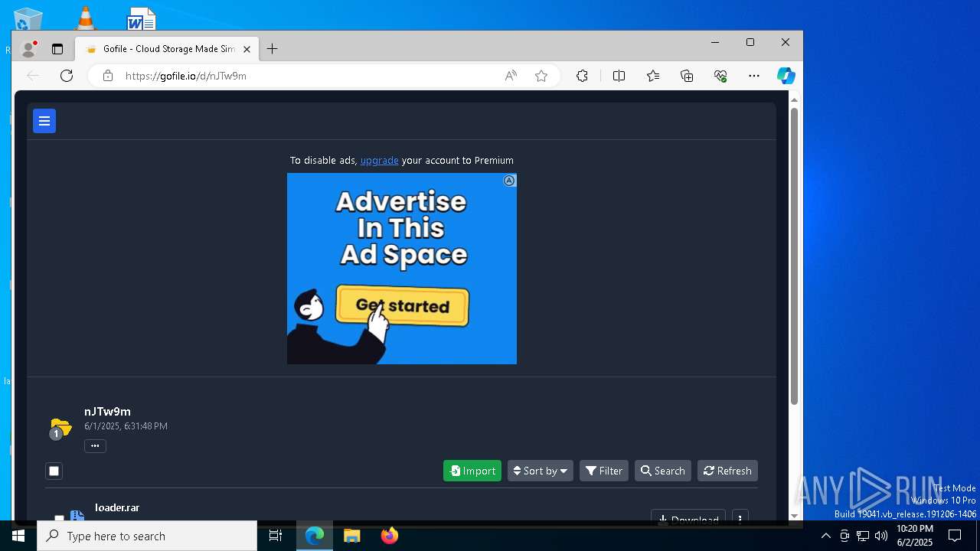Click the advertisement image

(x=402, y=269)
